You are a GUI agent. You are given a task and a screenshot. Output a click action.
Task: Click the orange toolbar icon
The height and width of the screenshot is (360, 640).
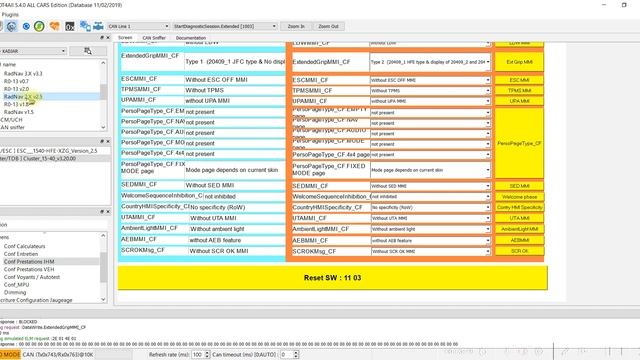[x=54, y=26]
